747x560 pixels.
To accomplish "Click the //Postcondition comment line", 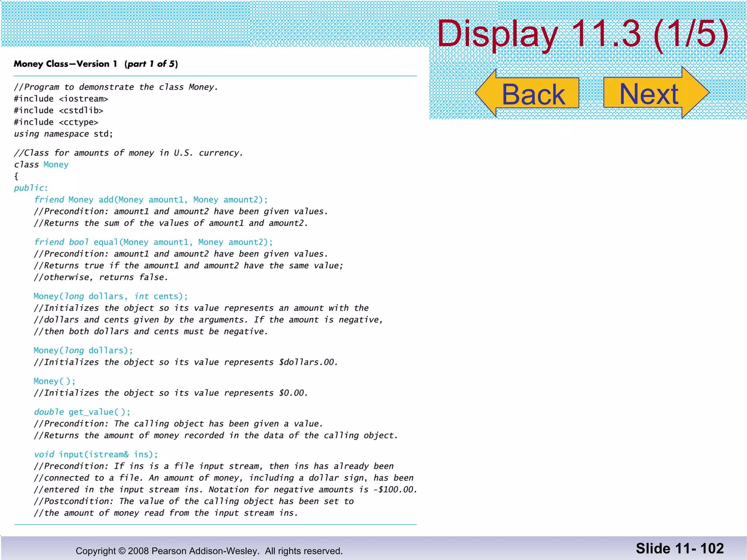I will [x=194, y=501].
